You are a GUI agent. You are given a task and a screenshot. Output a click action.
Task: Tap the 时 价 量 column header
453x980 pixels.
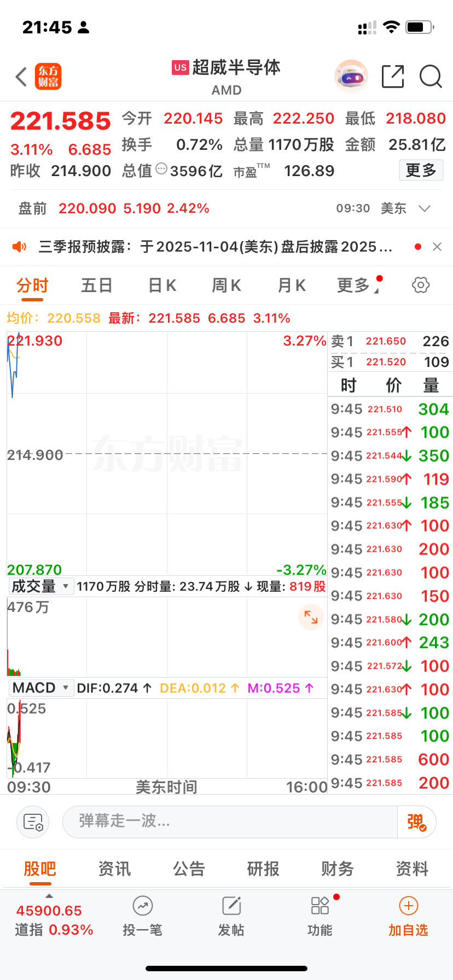point(390,385)
